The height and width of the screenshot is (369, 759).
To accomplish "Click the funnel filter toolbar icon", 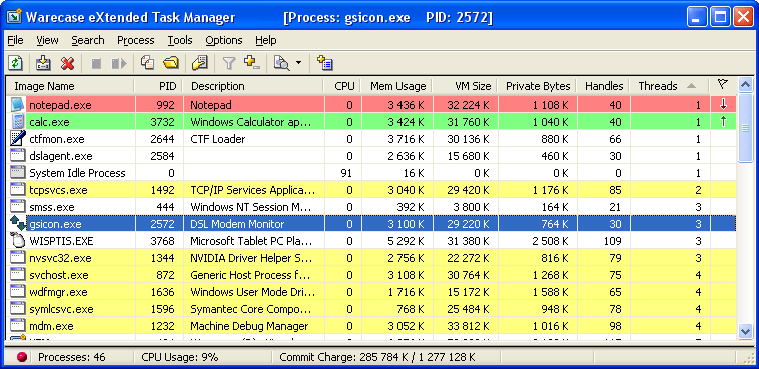I will coord(228,63).
